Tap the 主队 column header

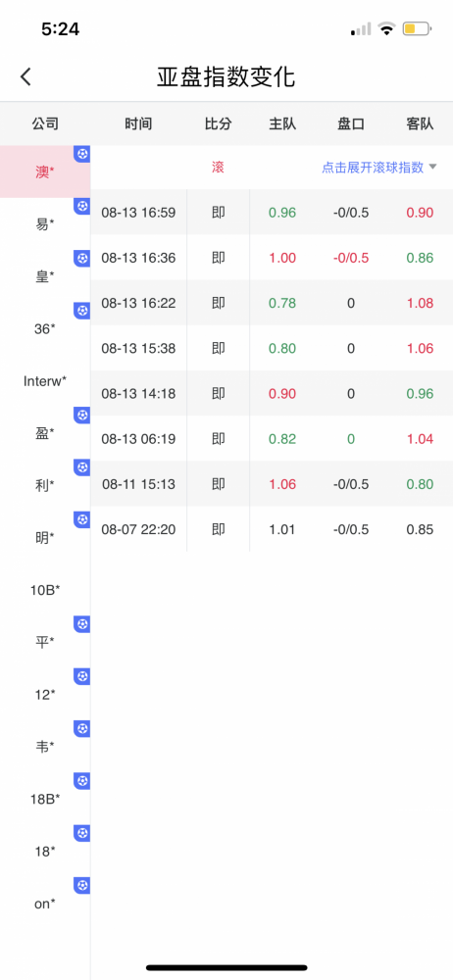coord(282,123)
